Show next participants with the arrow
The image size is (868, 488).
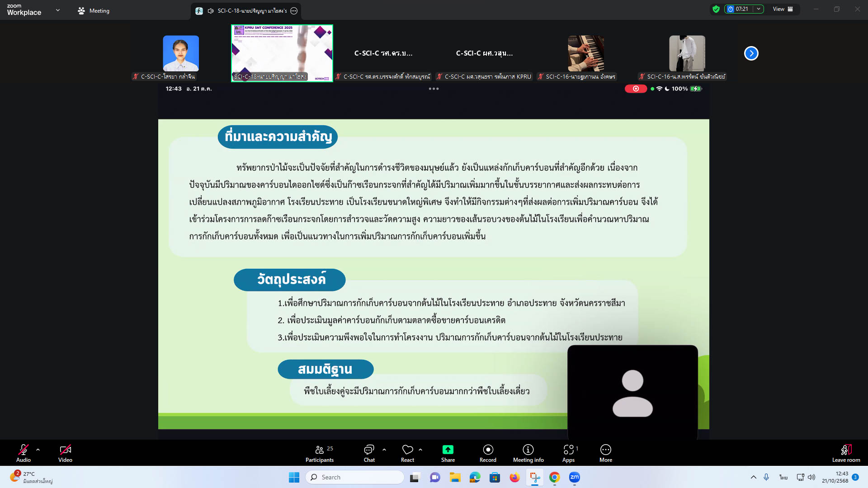pos(751,53)
